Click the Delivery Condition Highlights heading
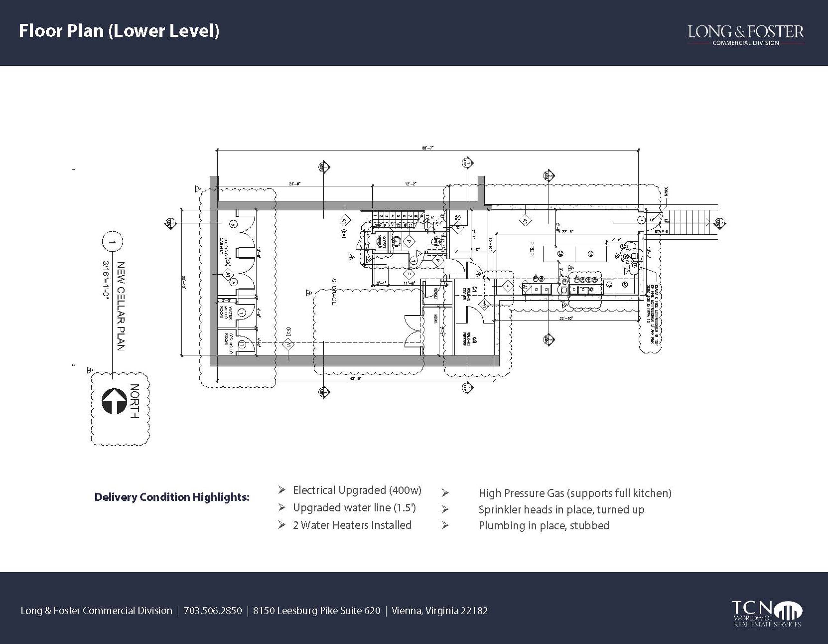The height and width of the screenshot is (644, 828). (172, 497)
